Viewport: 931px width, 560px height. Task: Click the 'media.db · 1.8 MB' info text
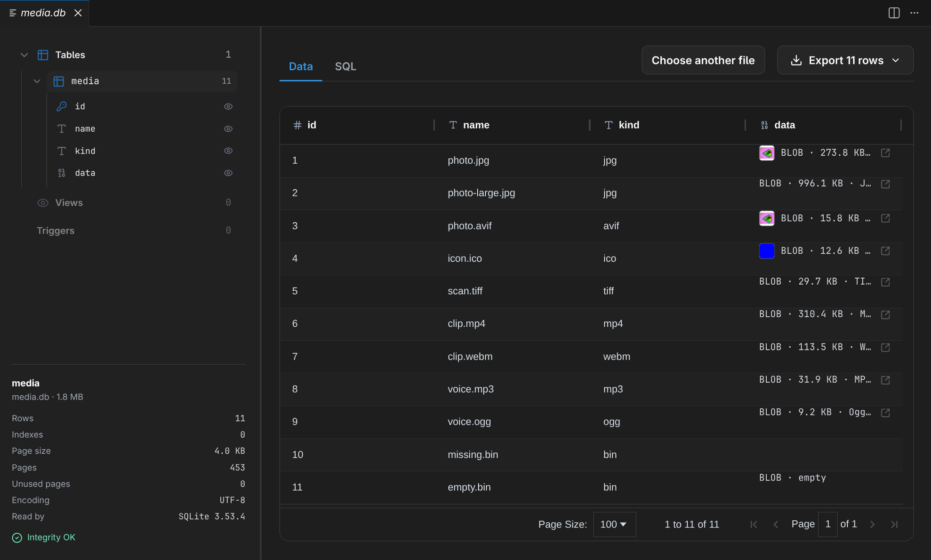(x=48, y=397)
